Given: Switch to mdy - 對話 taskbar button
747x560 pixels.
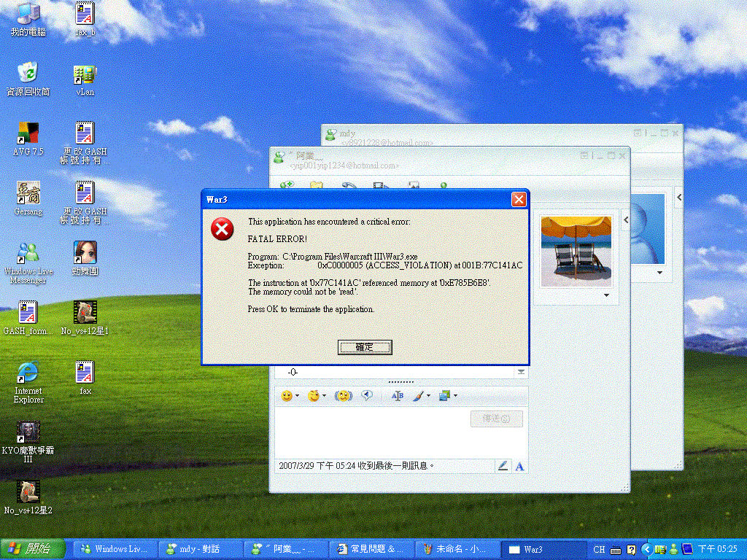Looking at the screenshot, I should 200,549.
